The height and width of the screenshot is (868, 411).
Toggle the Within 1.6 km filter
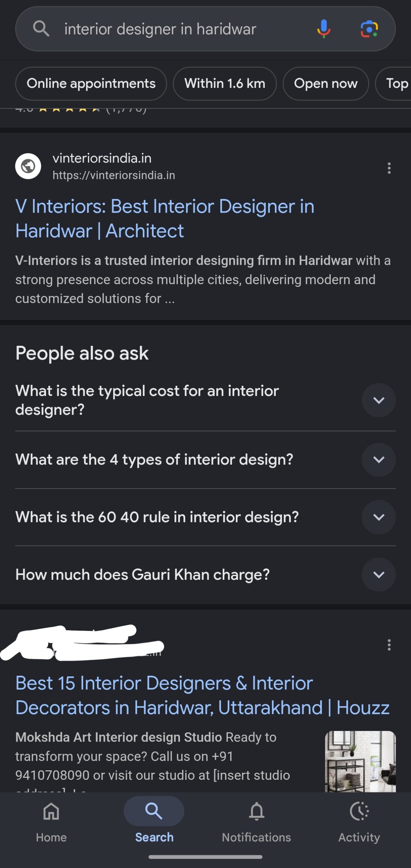click(225, 83)
